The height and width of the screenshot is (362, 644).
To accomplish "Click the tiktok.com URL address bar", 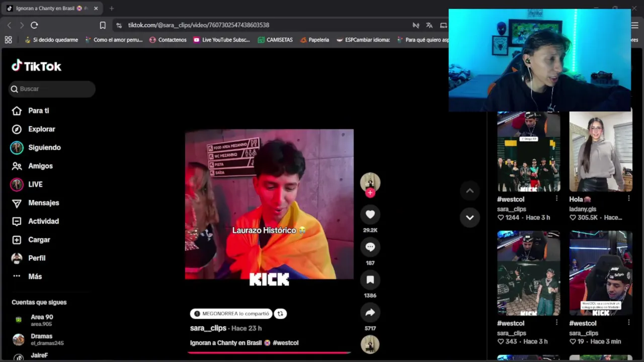I will pyautogui.click(x=198, y=25).
